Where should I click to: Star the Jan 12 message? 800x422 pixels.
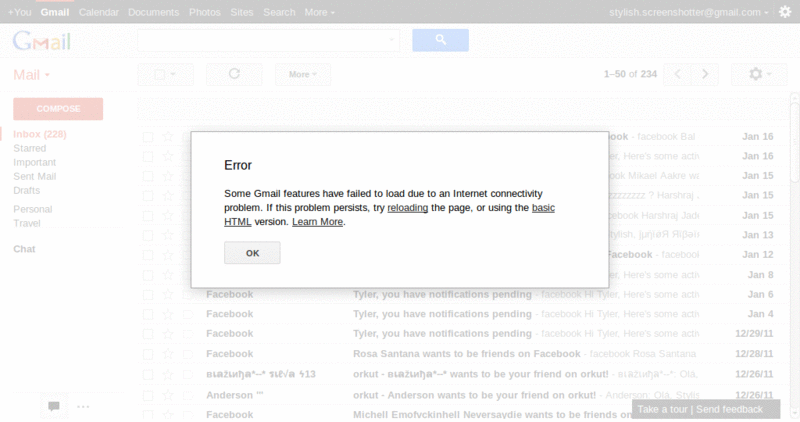tap(168, 255)
